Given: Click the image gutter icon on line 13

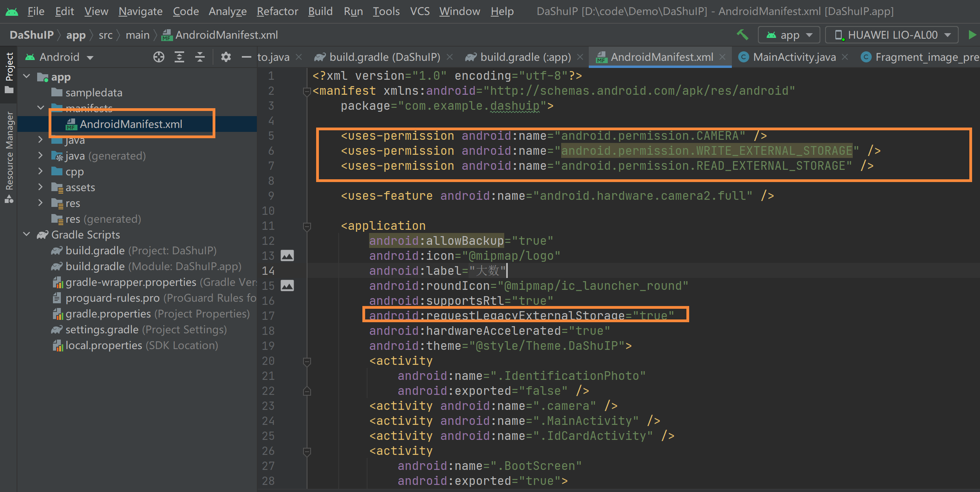Looking at the screenshot, I should click(287, 255).
